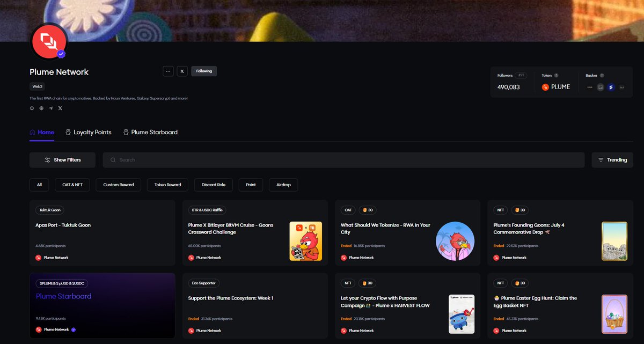Switch to the Plume Starboard tab
The height and width of the screenshot is (344, 644).
tap(150, 132)
